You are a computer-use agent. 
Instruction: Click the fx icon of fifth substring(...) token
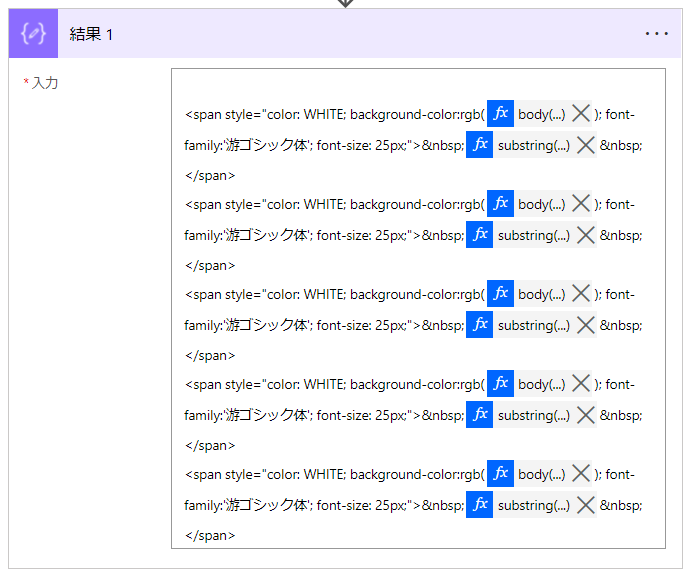coord(480,505)
